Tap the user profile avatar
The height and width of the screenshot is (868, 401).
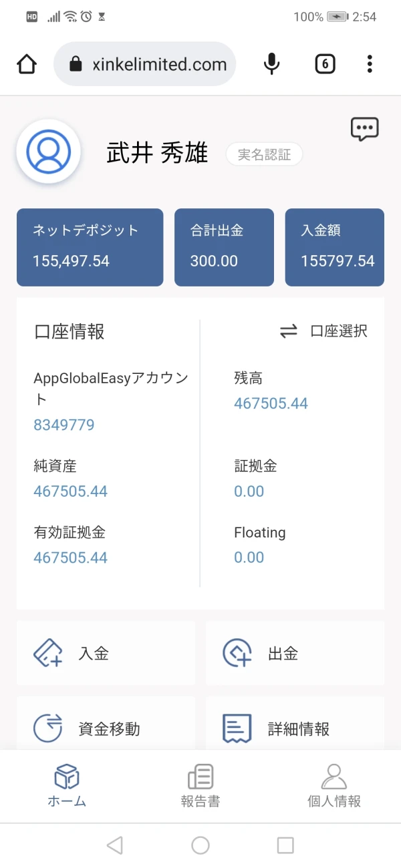click(49, 152)
